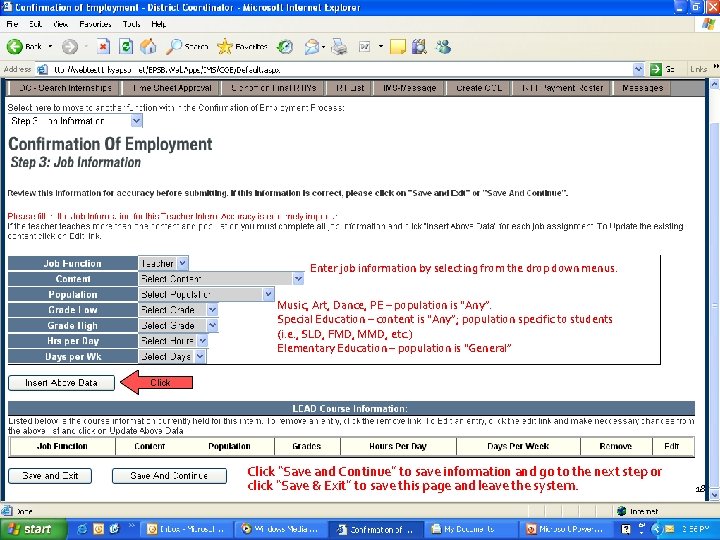This screenshot has width=720, height=540.
Task: Switch to the Search Internships tab
Action: (64, 88)
